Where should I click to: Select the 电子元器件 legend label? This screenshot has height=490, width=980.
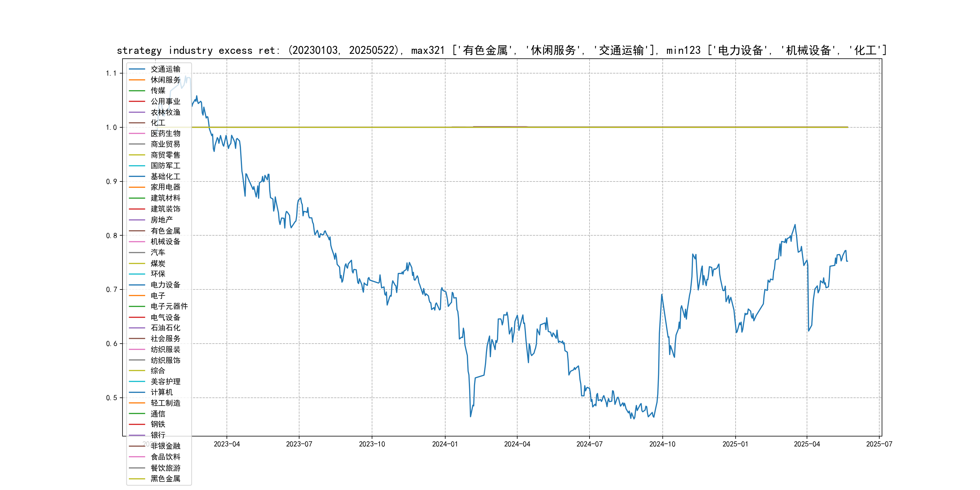pos(169,306)
